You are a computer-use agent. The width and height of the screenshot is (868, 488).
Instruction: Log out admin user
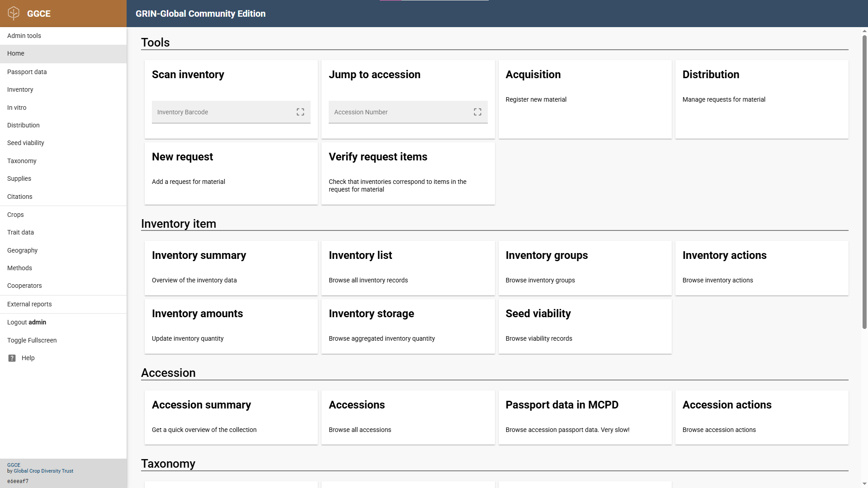[27, 322]
